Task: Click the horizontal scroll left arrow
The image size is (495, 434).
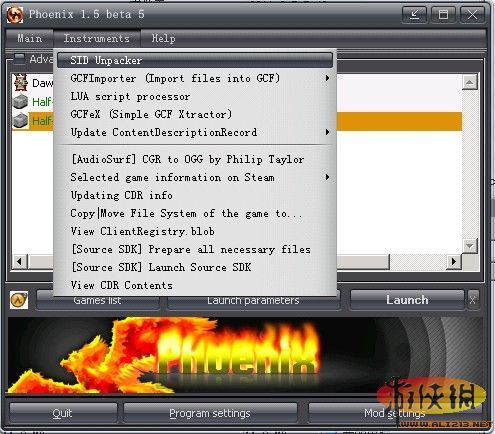Action: [20, 261]
